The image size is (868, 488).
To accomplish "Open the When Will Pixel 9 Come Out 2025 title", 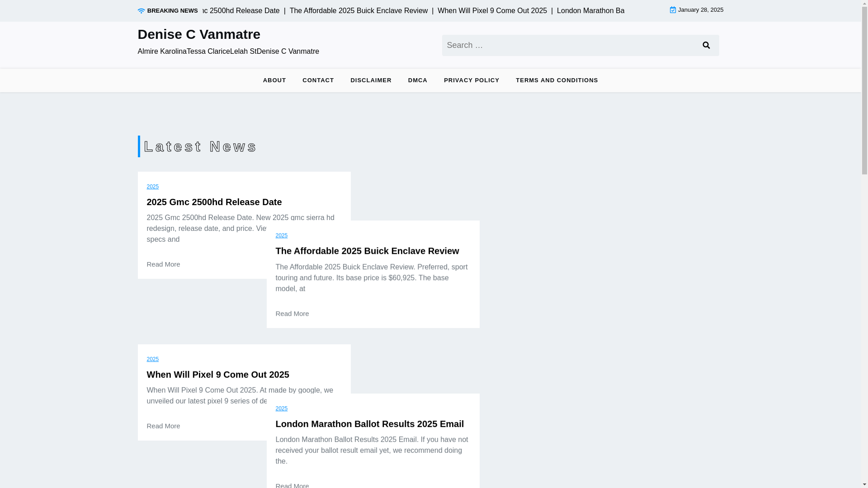I will pyautogui.click(x=218, y=375).
